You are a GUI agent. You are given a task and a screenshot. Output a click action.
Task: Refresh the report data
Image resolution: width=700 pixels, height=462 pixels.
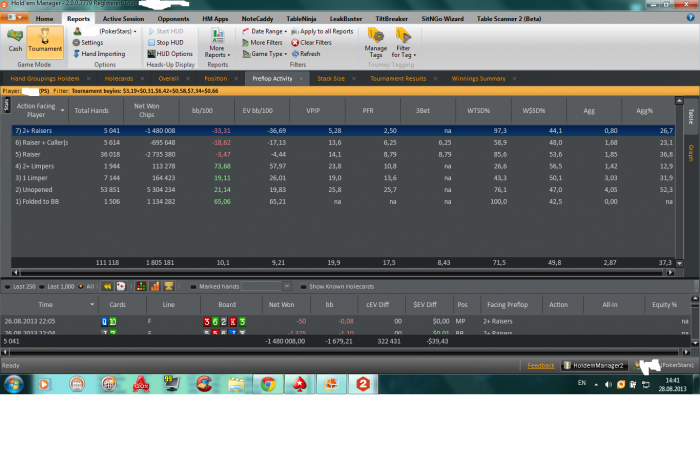pyautogui.click(x=306, y=54)
